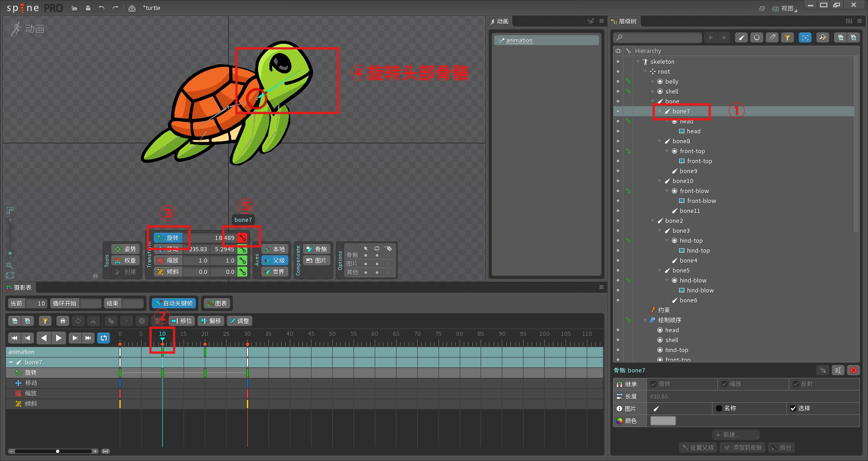Rename bone7 with rename icon

pos(838,370)
